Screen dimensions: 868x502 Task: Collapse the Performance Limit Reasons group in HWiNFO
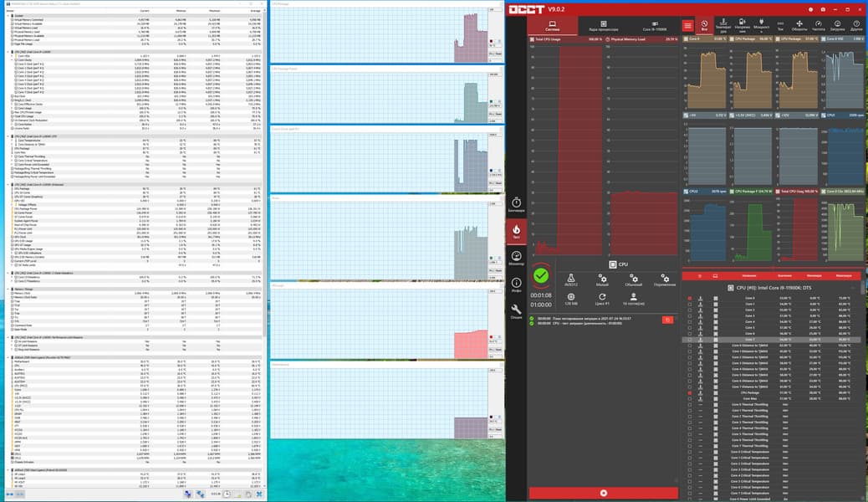point(8,337)
